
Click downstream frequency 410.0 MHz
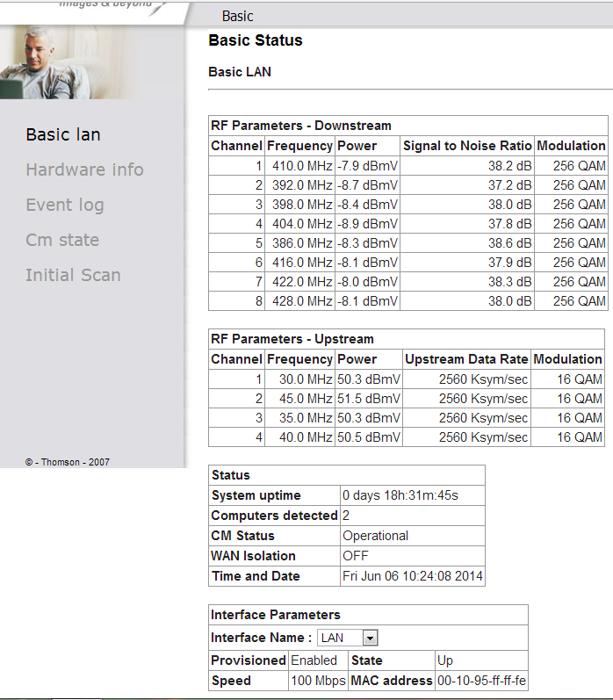(302, 166)
